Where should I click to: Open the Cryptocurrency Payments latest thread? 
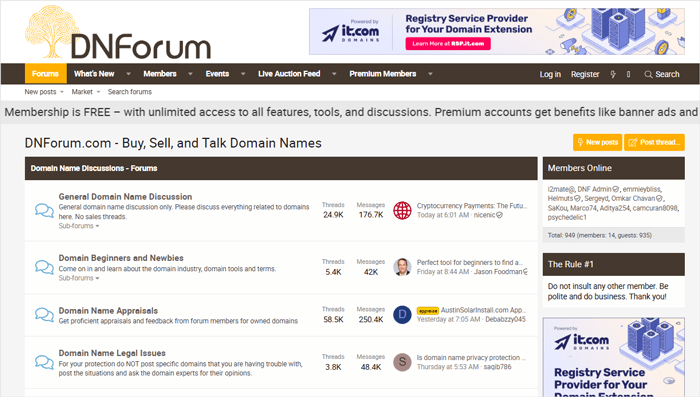tap(472, 206)
